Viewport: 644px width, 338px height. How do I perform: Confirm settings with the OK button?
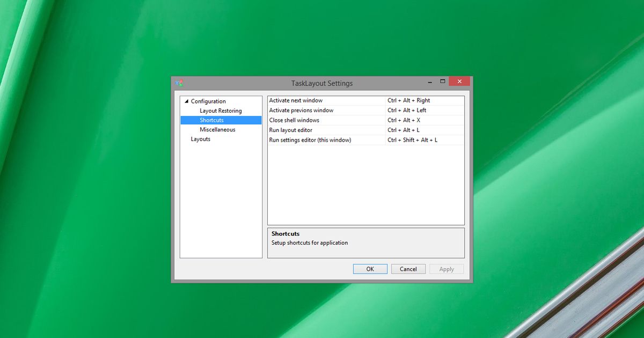coord(370,269)
